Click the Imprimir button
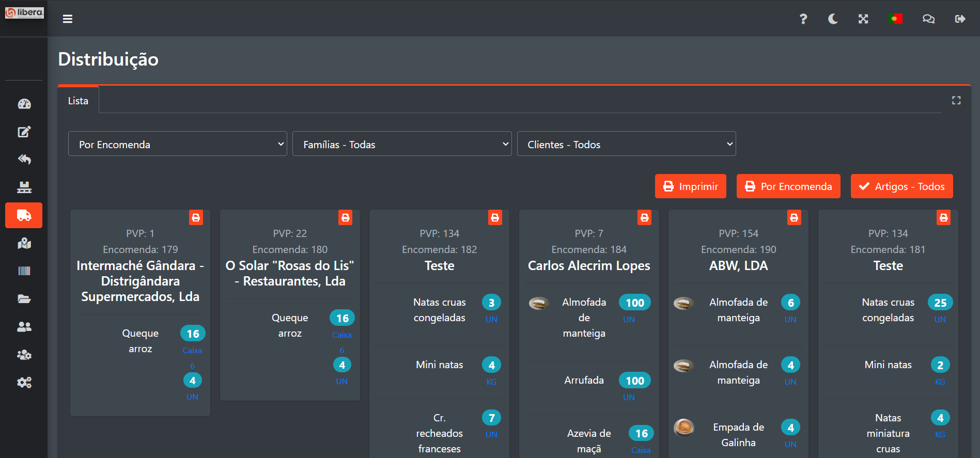The width and height of the screenshot is (980, 458). [690, 186]
